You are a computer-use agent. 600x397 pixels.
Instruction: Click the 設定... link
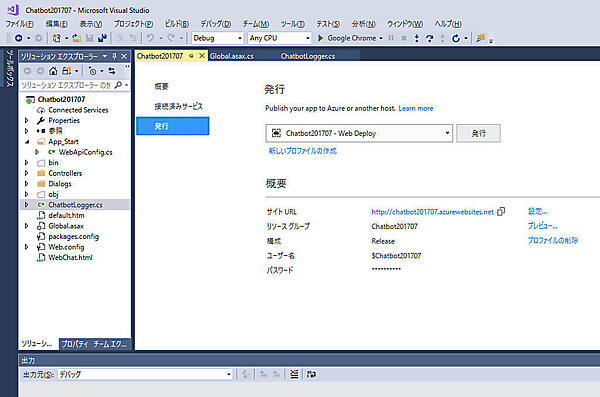538,211
